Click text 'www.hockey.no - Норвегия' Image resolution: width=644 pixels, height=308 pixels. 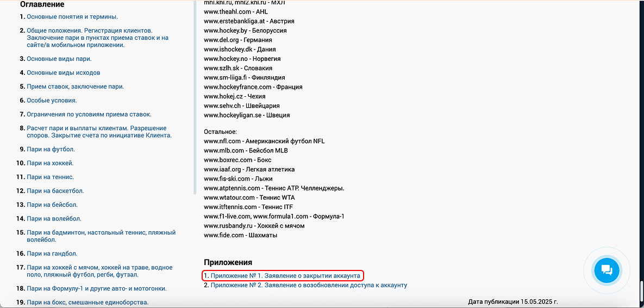pyautogui.click(x=242, y=59)
